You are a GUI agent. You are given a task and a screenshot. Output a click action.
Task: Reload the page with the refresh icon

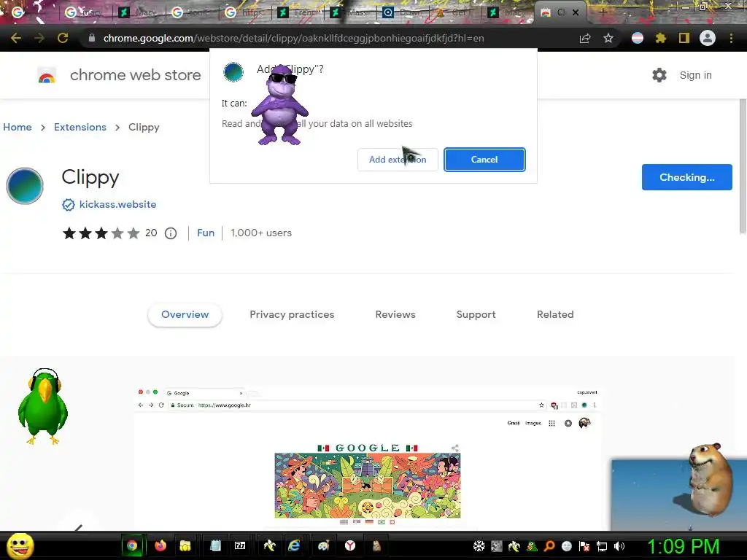tap(63, 38)
